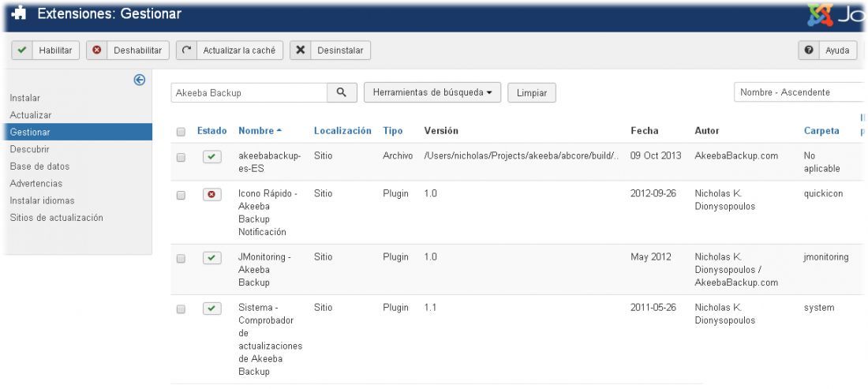Open Sitios de actualización in the sidebar
This screenshot has width=868, height=389.
click(57, 218)
